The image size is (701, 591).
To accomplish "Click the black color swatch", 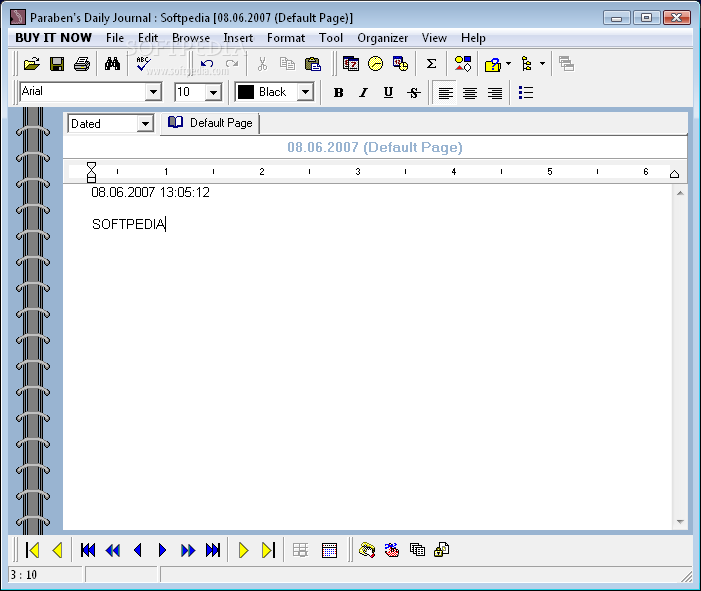I will [x=246, y=92].
